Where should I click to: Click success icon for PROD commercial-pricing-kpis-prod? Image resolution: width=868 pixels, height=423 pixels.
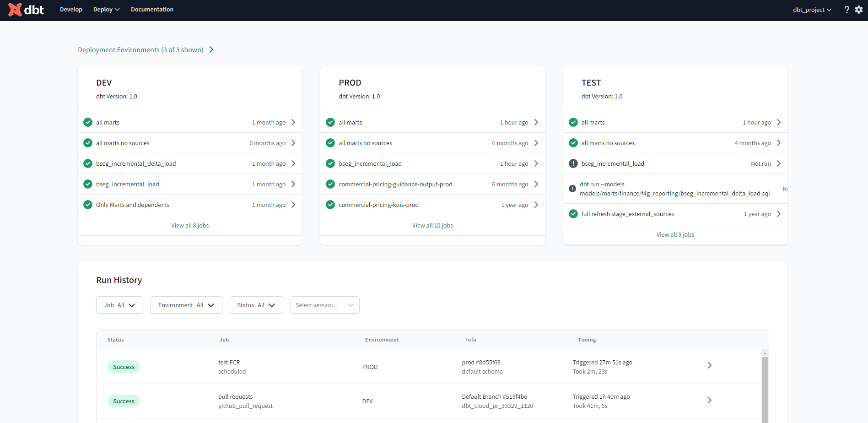330,205
